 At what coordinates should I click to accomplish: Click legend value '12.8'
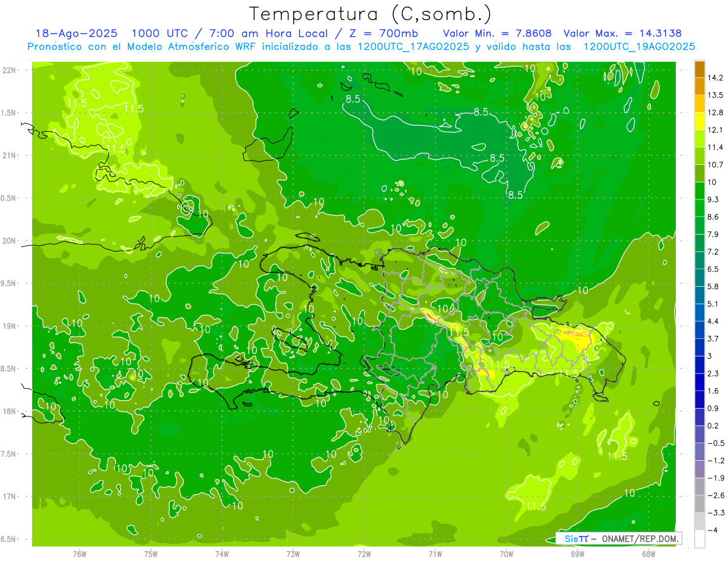point(716,112)
